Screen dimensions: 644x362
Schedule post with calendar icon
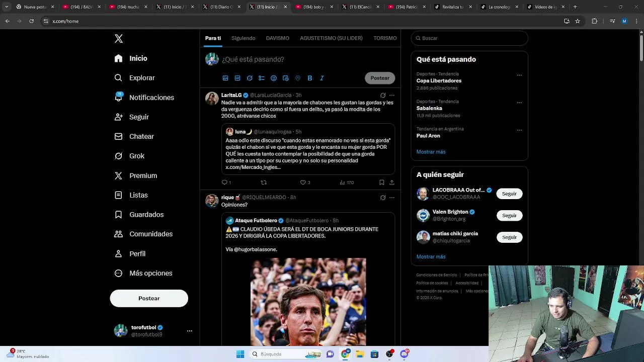click(x=286, y=78)
